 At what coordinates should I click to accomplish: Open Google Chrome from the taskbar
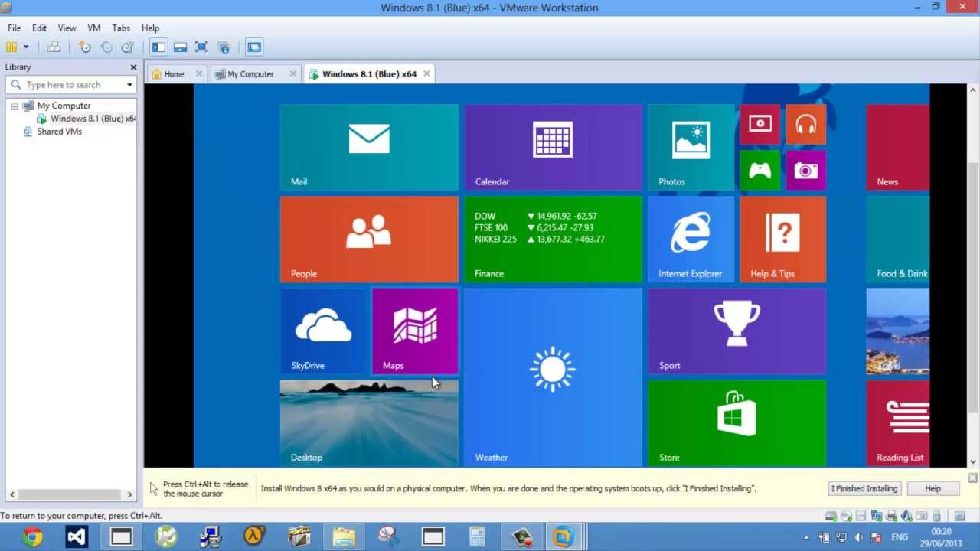pyautogui.click(x=32, y=536)
